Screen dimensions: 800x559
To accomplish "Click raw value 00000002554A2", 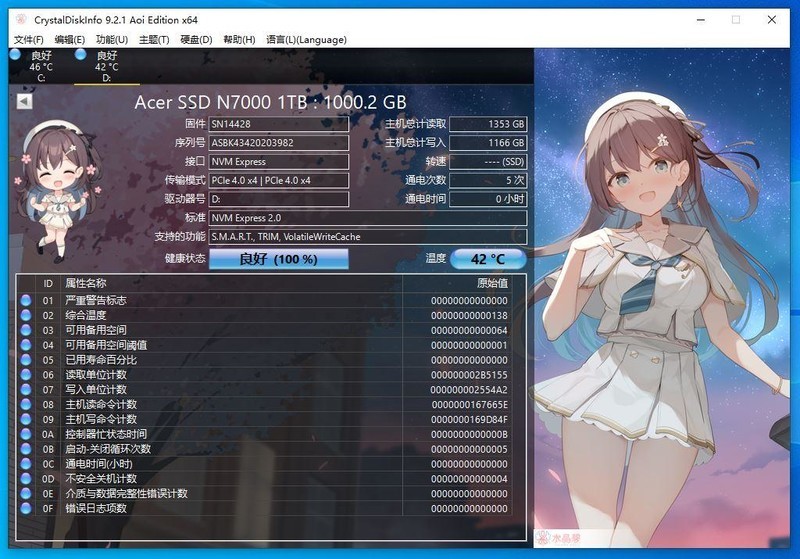I will pyautogui.click(x=469, y=390).
